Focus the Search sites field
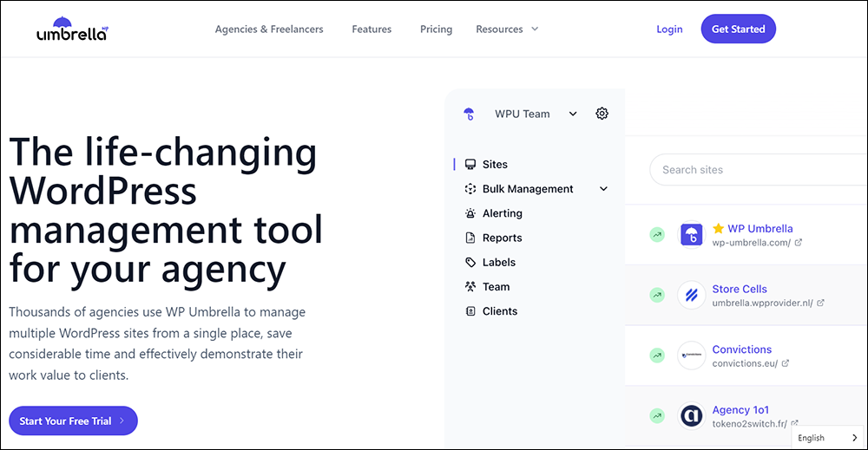This screenshot has width=868, height=450. point(759,170)
